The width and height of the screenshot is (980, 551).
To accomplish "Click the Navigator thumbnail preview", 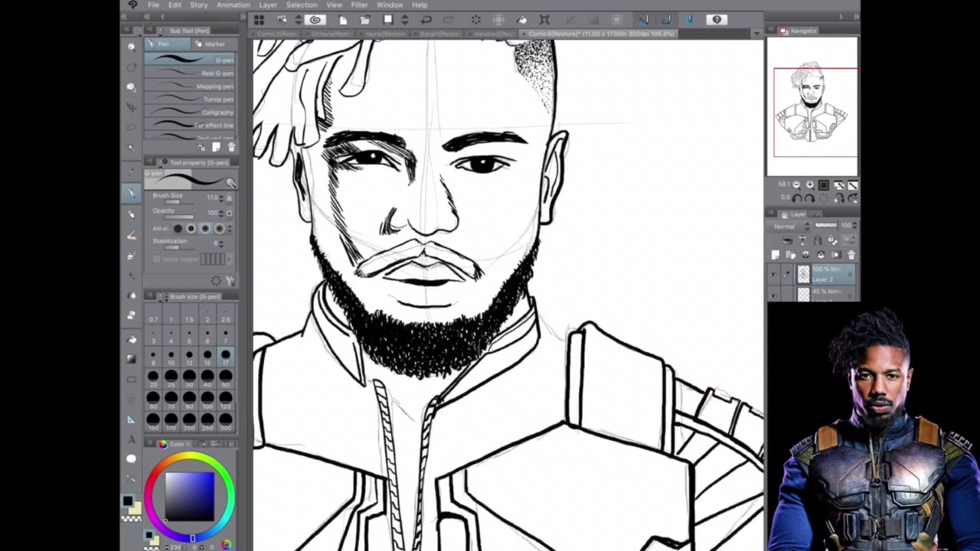I will [x=812, y=109].
